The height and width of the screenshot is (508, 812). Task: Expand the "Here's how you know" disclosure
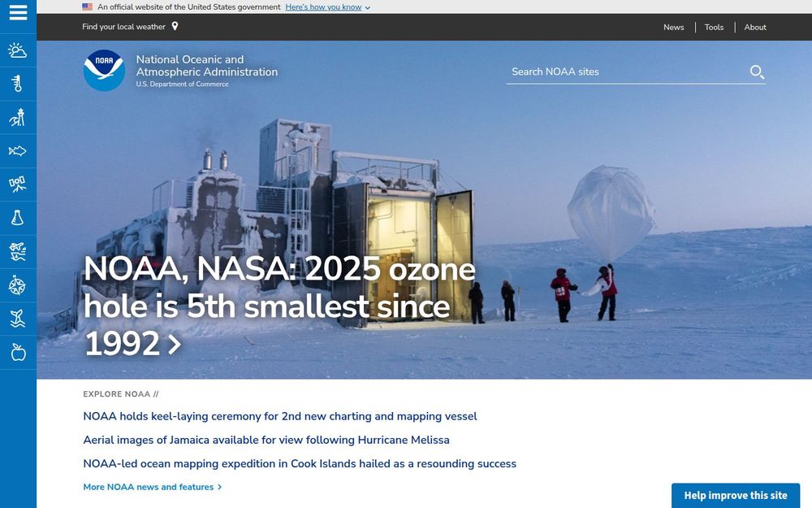323,7
